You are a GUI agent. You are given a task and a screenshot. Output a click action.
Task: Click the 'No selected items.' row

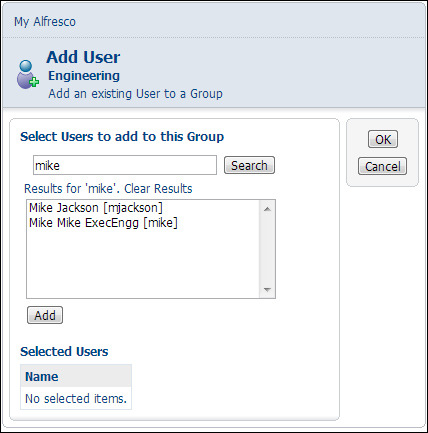[x=76, y=398]
